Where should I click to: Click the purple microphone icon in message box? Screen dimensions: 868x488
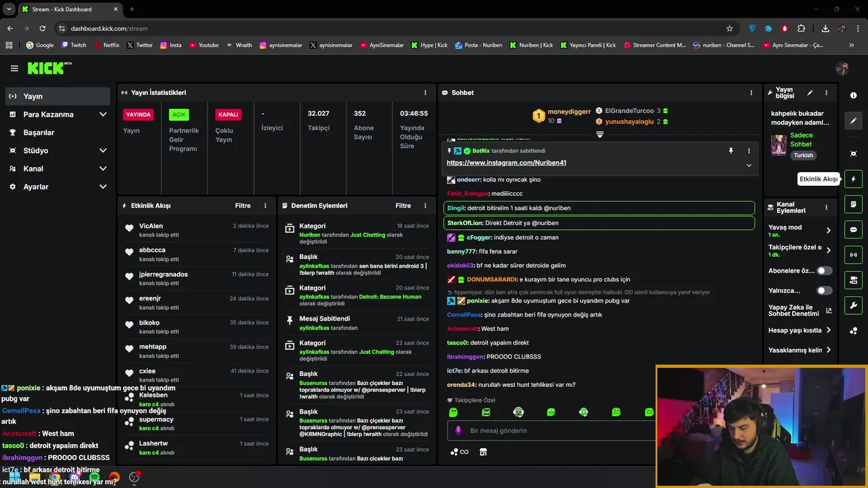[458, 430]
